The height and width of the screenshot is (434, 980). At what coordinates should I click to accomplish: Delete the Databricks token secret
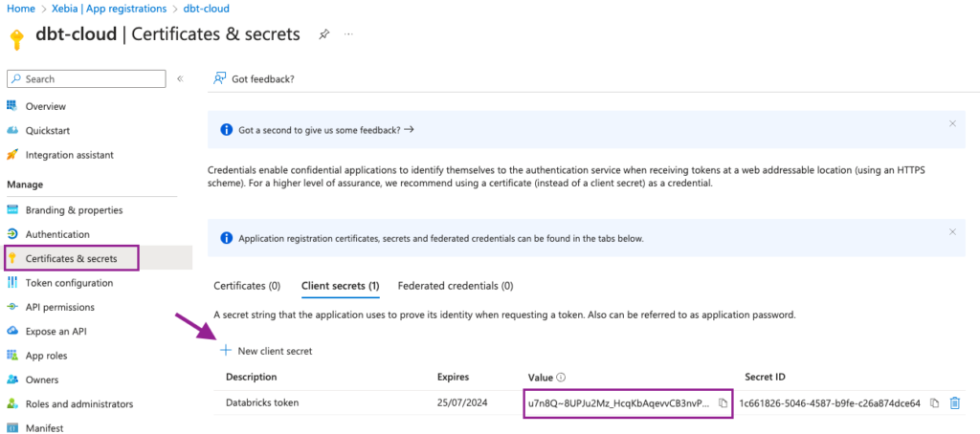(954, 402)
